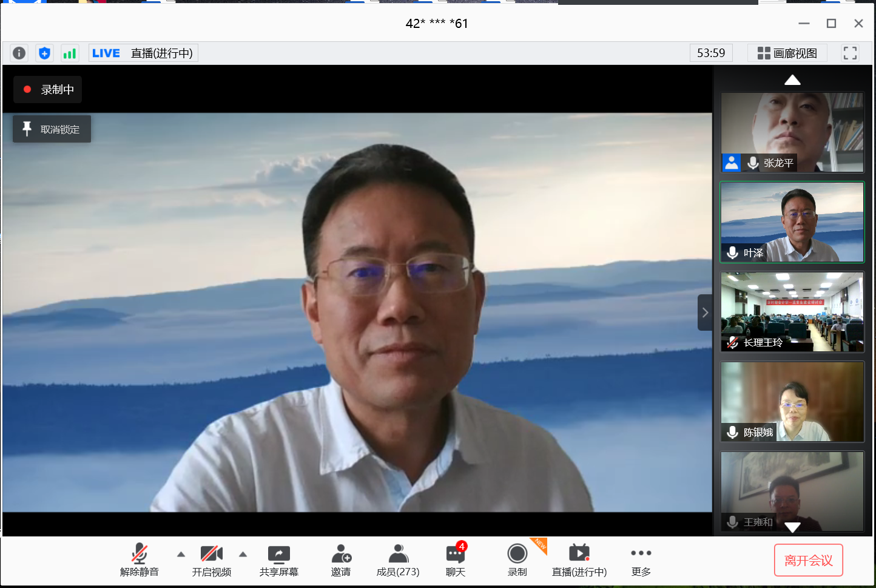Open the Invite (邀请) icon
Screen dimensions: 876x588
(x=341, y=560)
